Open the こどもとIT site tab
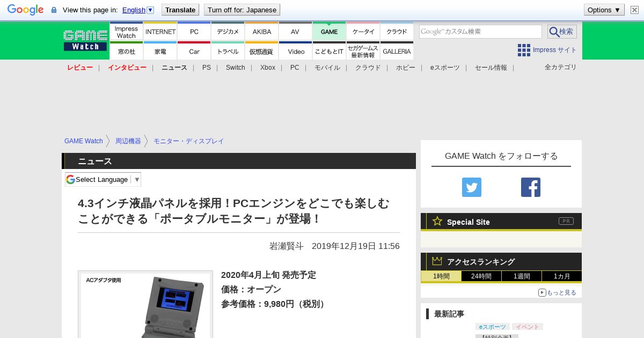The width and height of the screenshot is (644, 338). tap(329, 51)
